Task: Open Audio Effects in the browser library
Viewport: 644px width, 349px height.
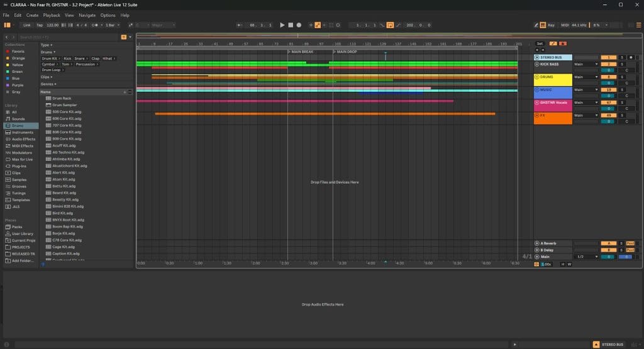Action: [x=23, y=139]
